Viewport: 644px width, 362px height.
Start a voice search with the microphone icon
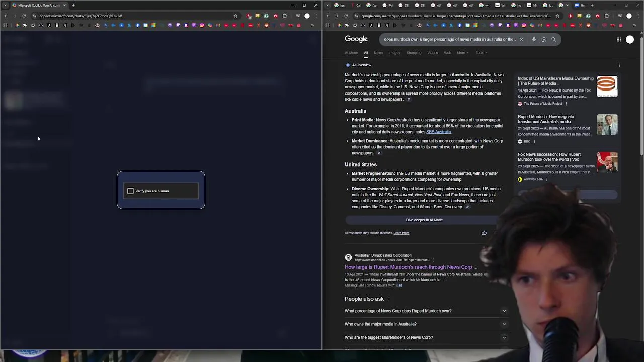534,39
